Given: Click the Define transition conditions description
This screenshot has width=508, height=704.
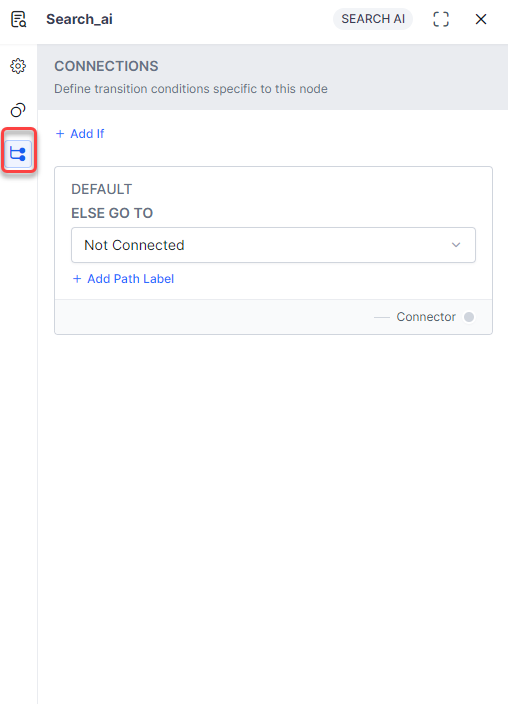Looking at the screenshot, I should tap(191, 89).
